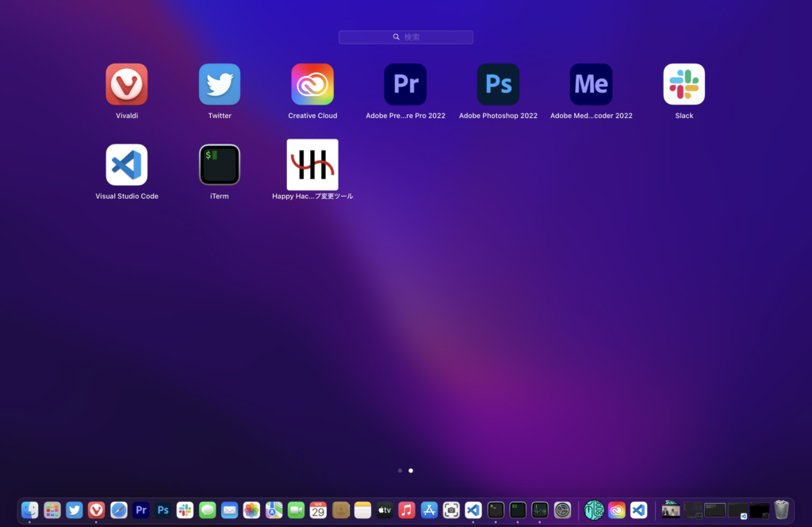Open Creative Cloud in the Launchpad grid
The width and height of the screenshot is (812, 527).
point(312,84)
